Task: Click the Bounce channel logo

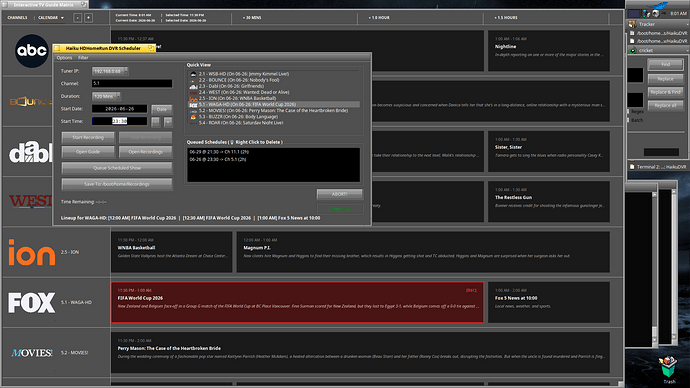Action: (x=31, y=102)
